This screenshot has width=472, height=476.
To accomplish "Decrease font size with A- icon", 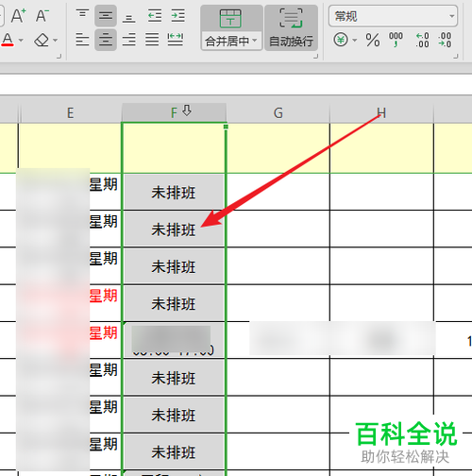I will [42, 15].
